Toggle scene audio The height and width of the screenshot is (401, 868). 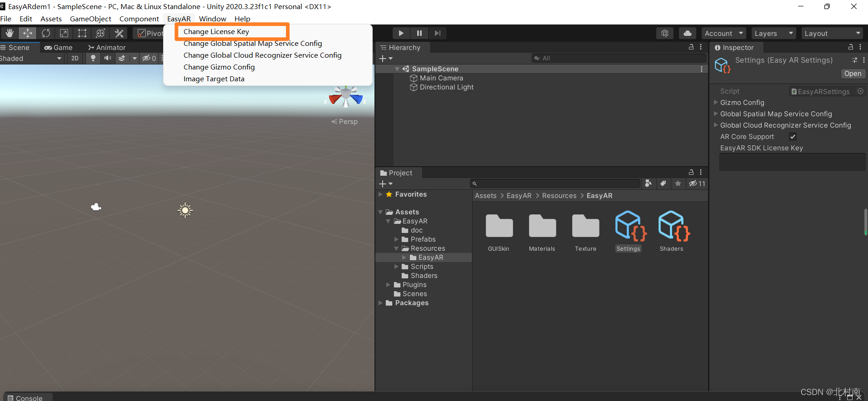[108, 58]
